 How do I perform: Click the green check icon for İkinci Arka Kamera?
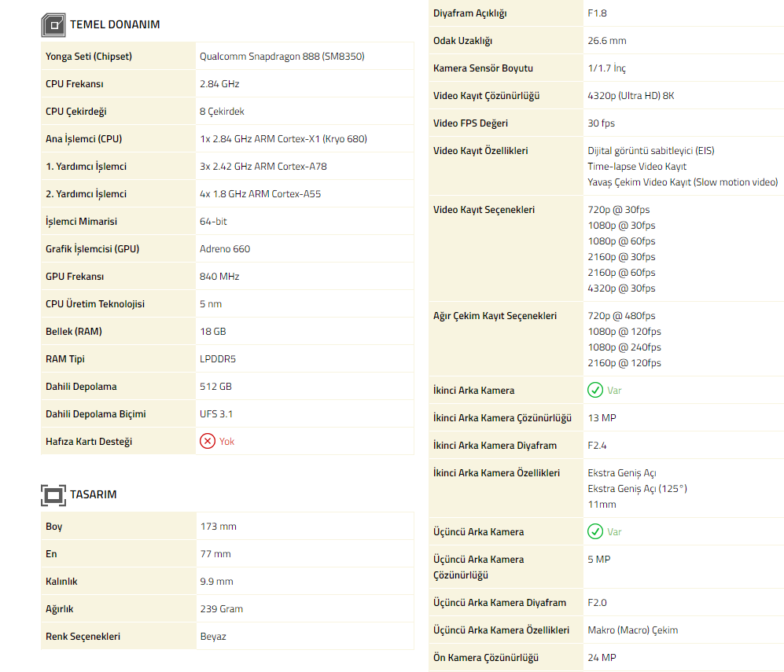[595, 391]
